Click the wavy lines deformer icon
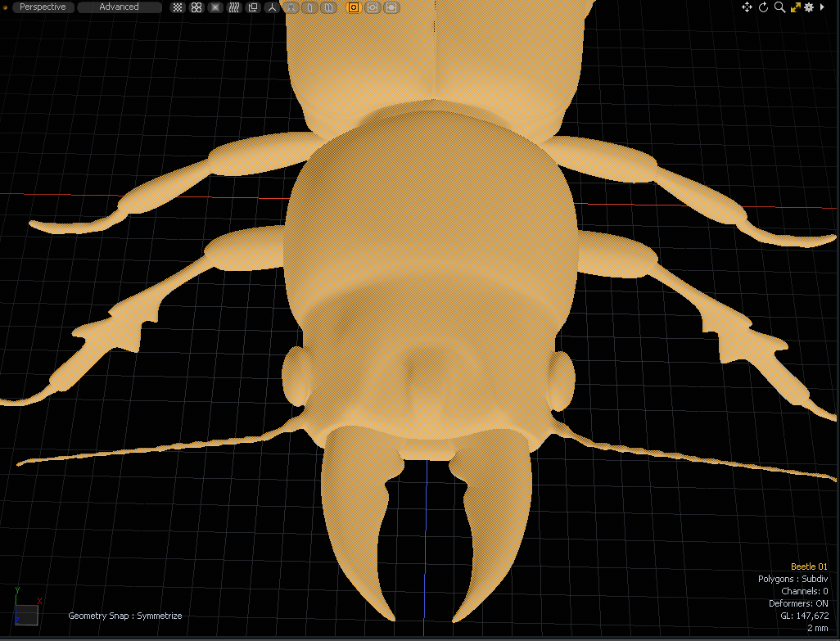This screenshot has width=840, height=641. click(x=234, y=7)
